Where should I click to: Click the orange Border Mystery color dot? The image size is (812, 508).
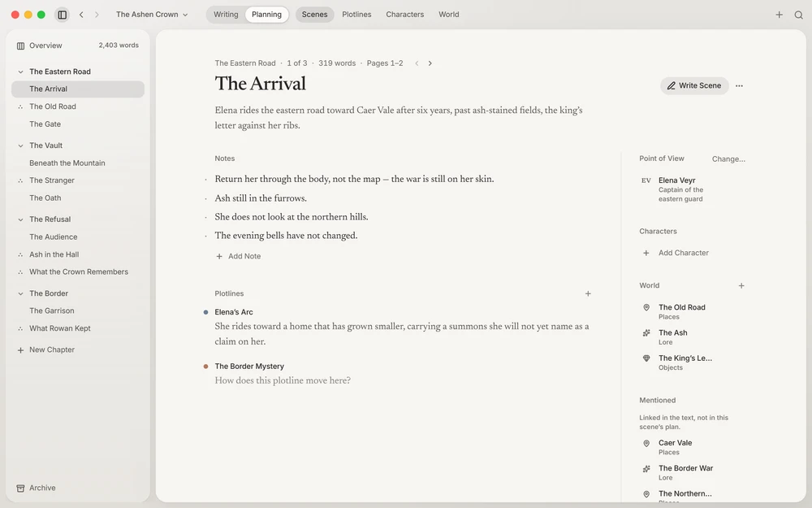pyautogui.click(x=205, y=367)
